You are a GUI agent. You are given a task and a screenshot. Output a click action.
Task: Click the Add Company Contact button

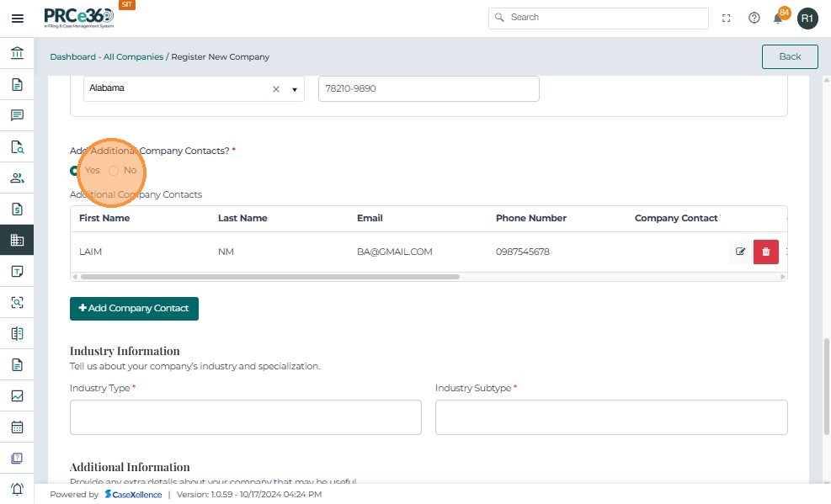click(134, 309)
